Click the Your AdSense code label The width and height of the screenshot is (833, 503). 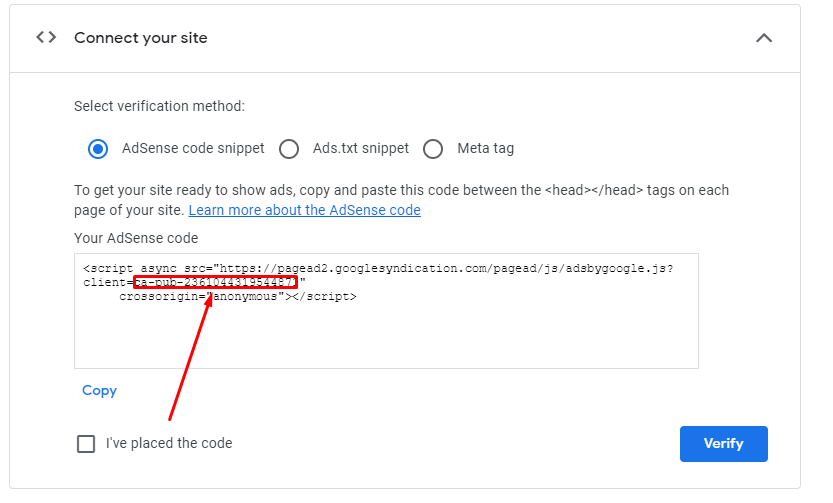coord(136,238)
